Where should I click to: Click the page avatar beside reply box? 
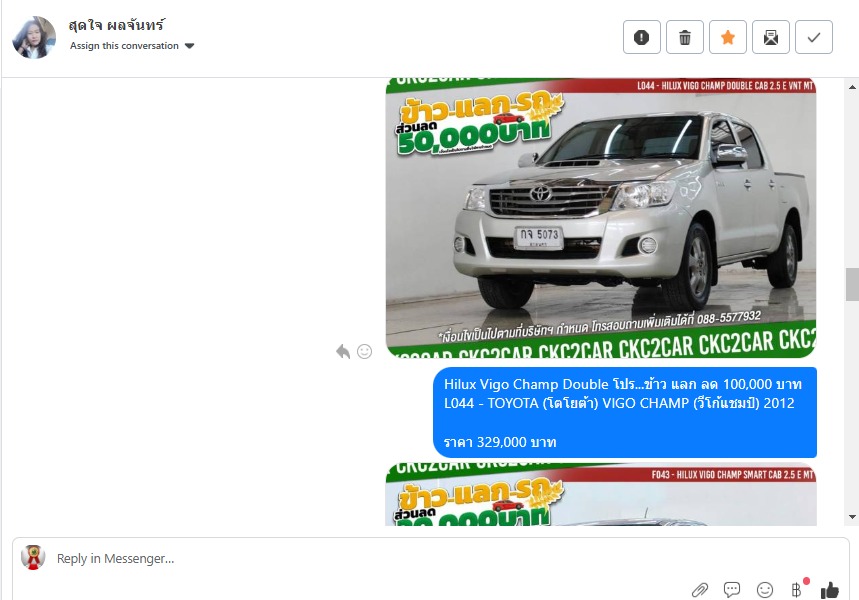tap(33, 558)
